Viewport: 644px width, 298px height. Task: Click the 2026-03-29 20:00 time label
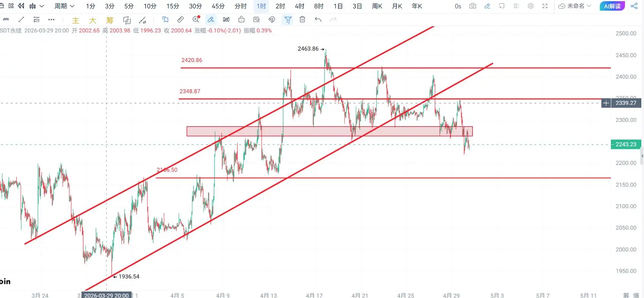point(107,295)
